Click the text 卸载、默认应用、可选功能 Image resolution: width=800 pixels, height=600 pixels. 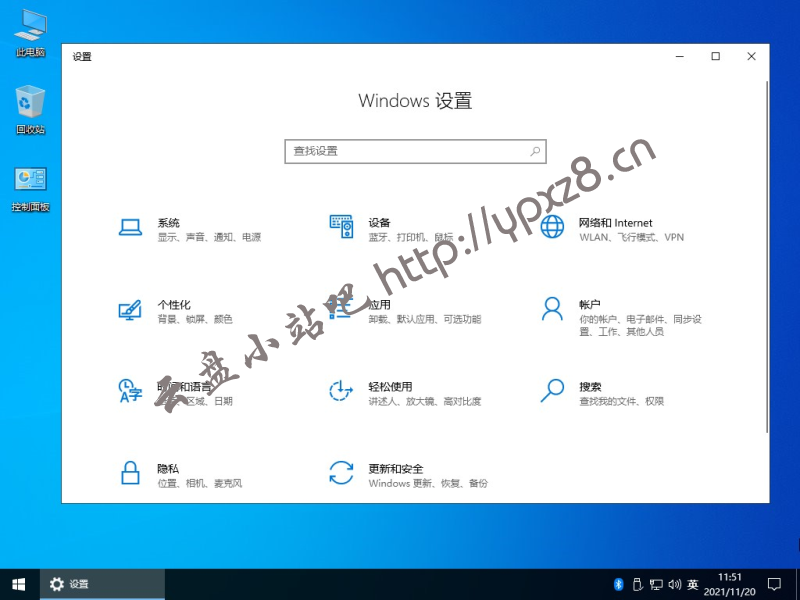[x=425, y=319]
